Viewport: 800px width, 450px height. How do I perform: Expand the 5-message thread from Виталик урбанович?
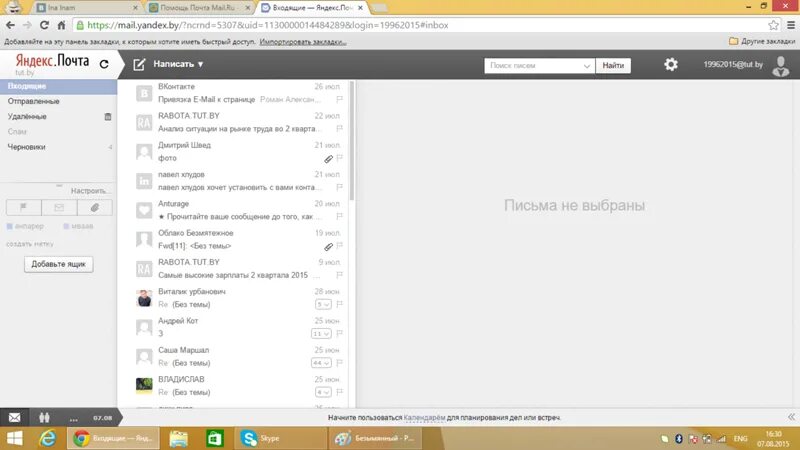click(323, 305)
